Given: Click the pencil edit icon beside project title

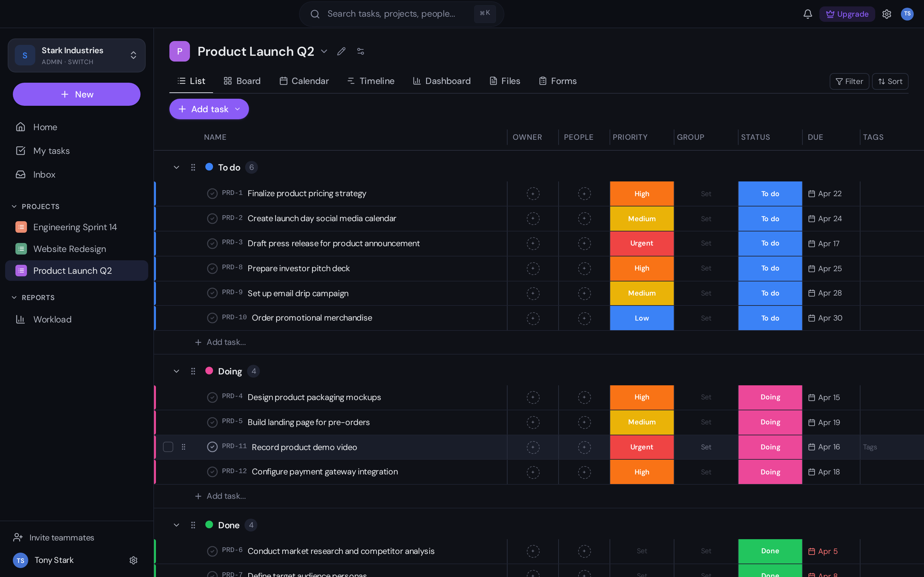Looking at the screenshot, I should [341, 51].
